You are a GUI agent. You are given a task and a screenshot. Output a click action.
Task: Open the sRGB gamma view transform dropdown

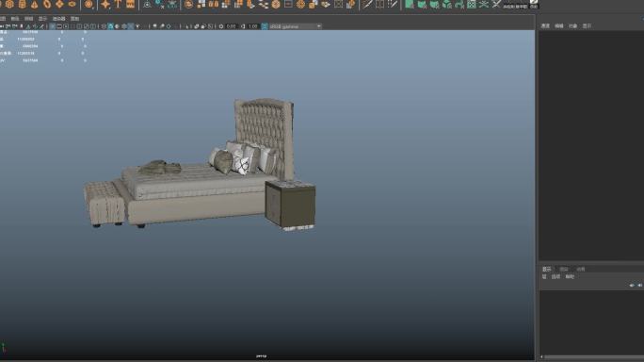click(296, 26)
